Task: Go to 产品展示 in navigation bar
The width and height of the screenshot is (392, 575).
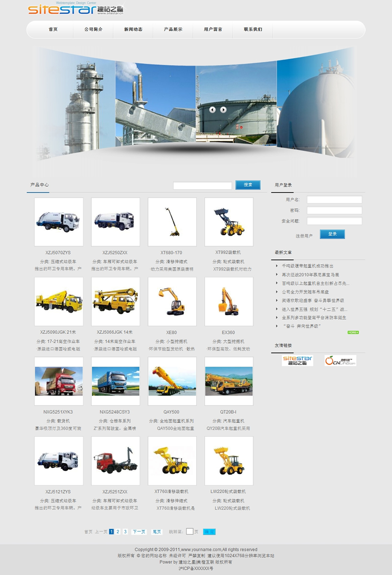Action: [x=173, y=29]
